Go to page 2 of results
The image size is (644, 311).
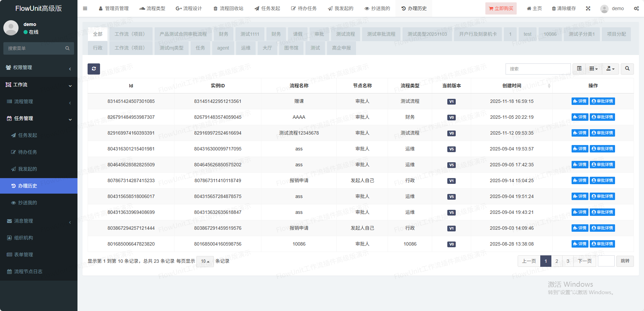[x=557, y=261]
